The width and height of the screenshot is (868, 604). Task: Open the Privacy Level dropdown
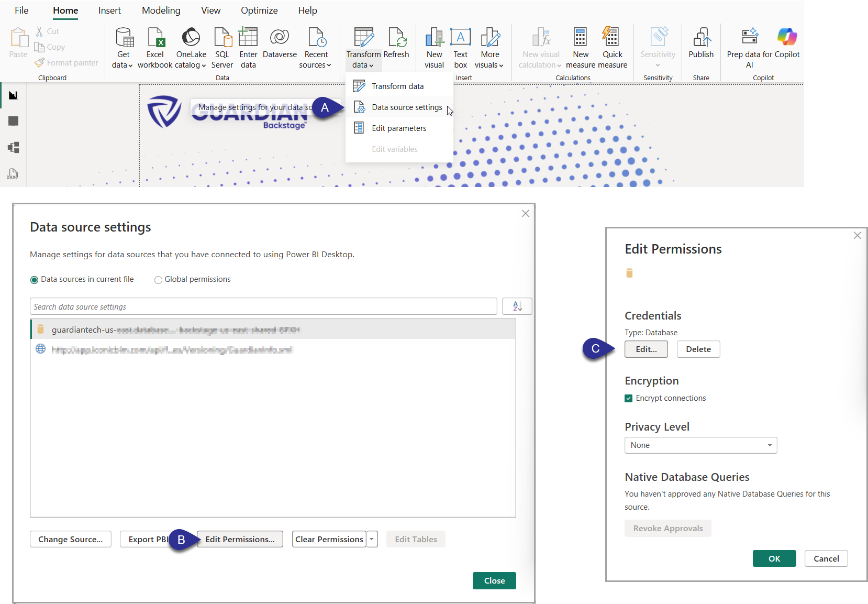(x=700, y=445)
